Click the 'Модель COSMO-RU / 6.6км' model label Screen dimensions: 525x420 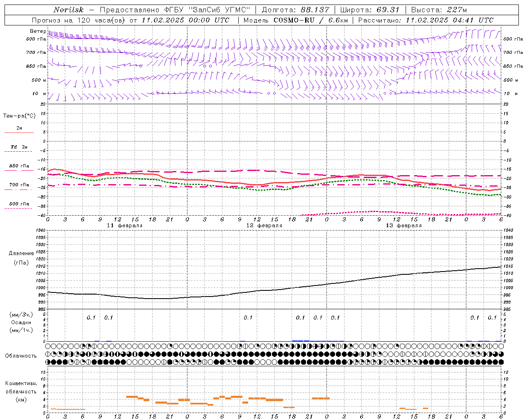point(296,20)
